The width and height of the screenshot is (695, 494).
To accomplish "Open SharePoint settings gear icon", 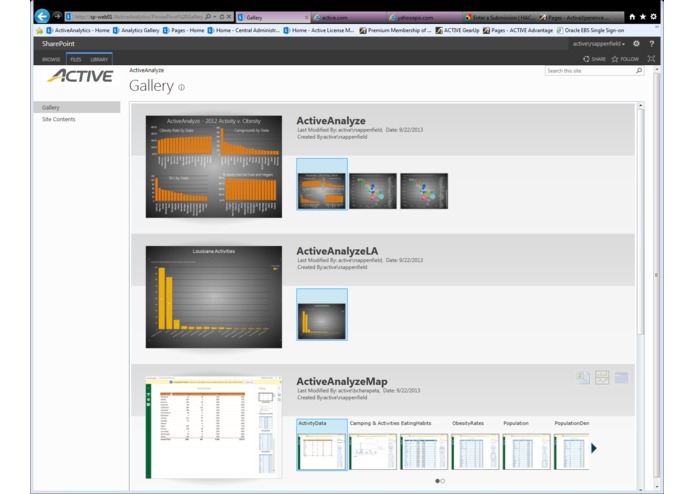I will [636, 43].
